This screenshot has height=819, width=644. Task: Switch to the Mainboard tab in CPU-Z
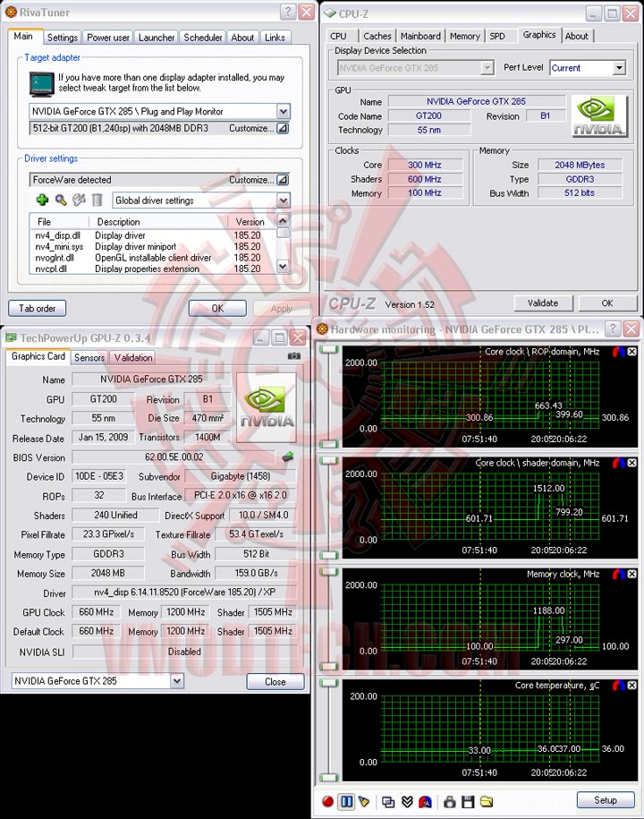pos(420,36)
